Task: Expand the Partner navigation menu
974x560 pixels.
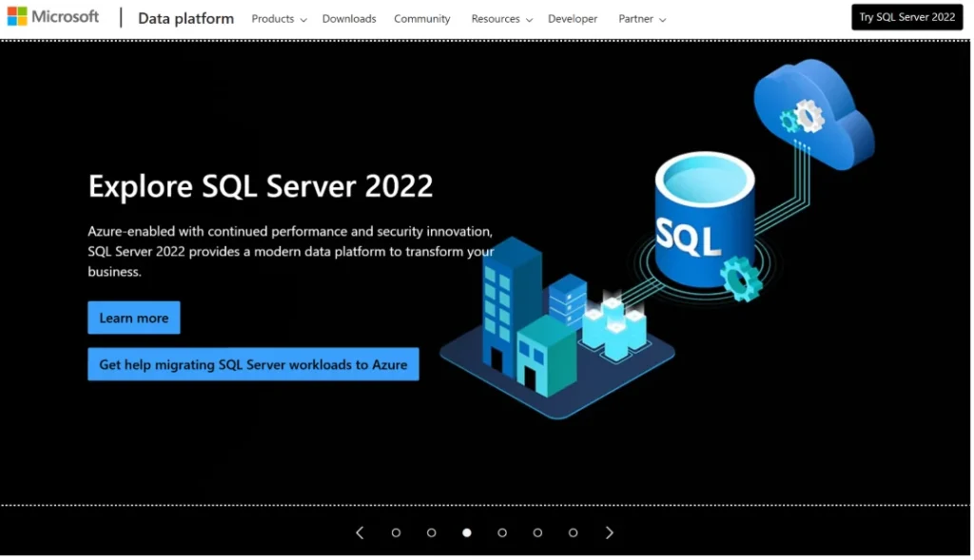Action: (642, 19)
